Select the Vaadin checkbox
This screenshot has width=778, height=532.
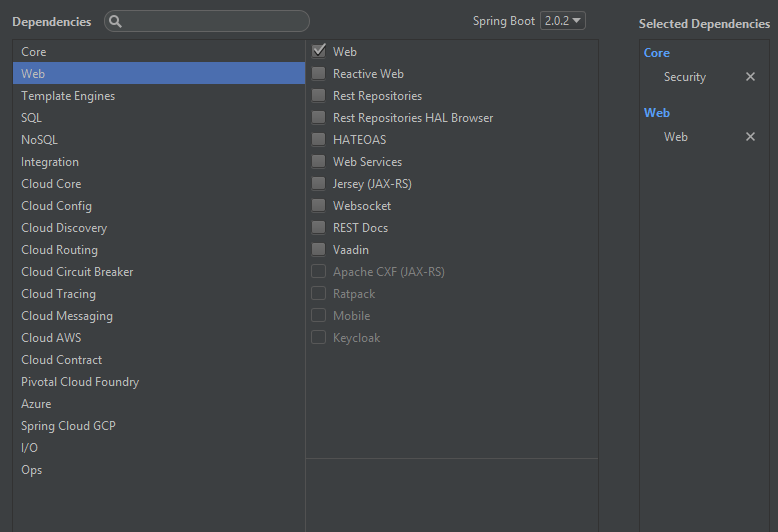pos(319,249)
